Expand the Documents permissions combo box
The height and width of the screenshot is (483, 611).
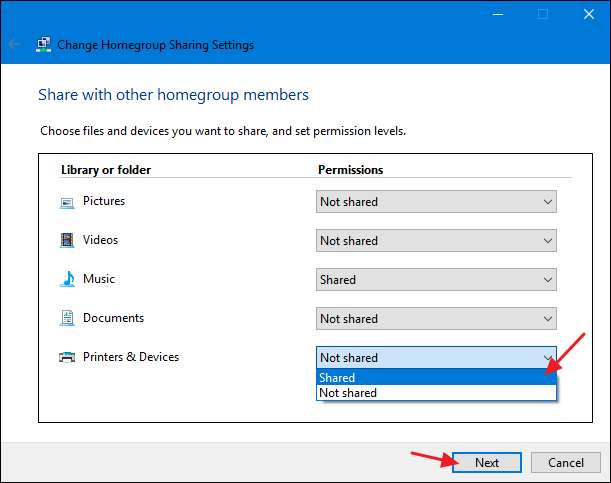[436, 319]
